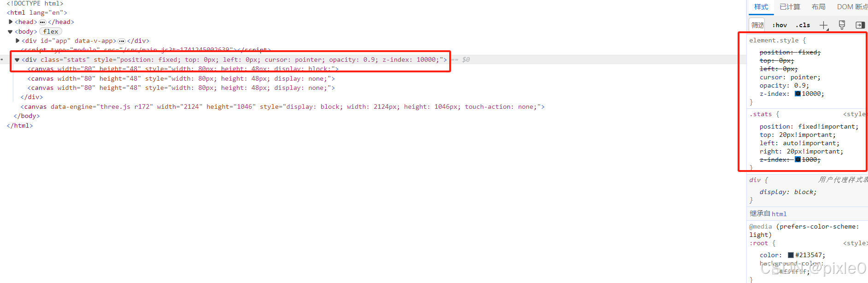Toggle the :hov element state button

coord(780,25)
